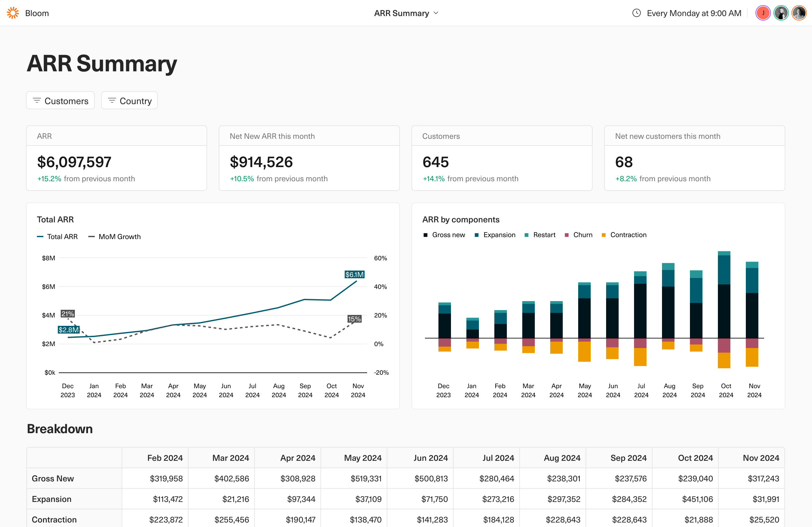
Task: Select the ARR metric card
Action: 116,157
